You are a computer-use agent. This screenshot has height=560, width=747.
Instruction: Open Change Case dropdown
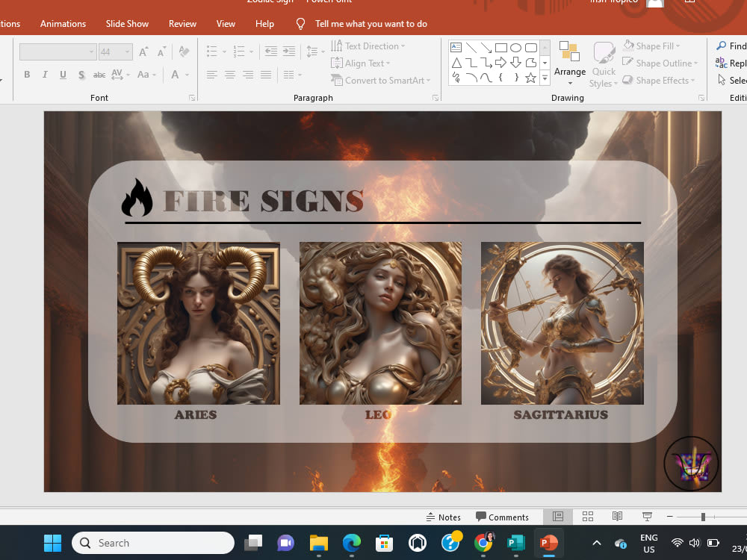(146, 75)
